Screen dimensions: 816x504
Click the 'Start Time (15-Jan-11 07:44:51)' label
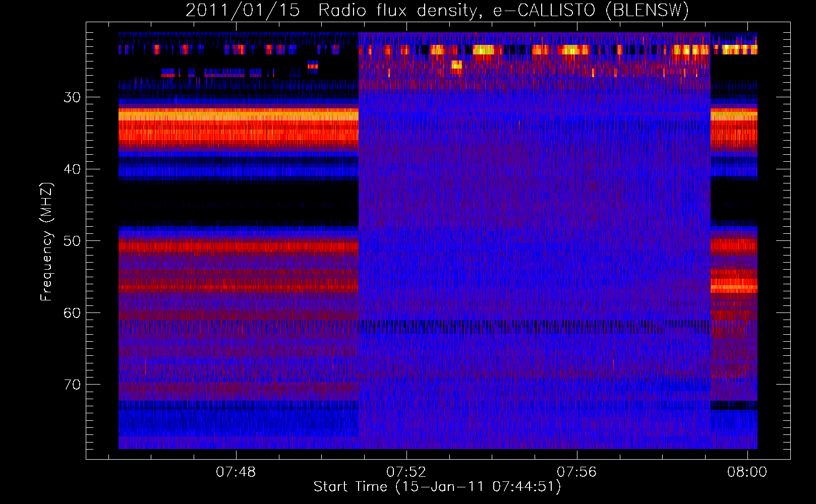tap(437, 487)
